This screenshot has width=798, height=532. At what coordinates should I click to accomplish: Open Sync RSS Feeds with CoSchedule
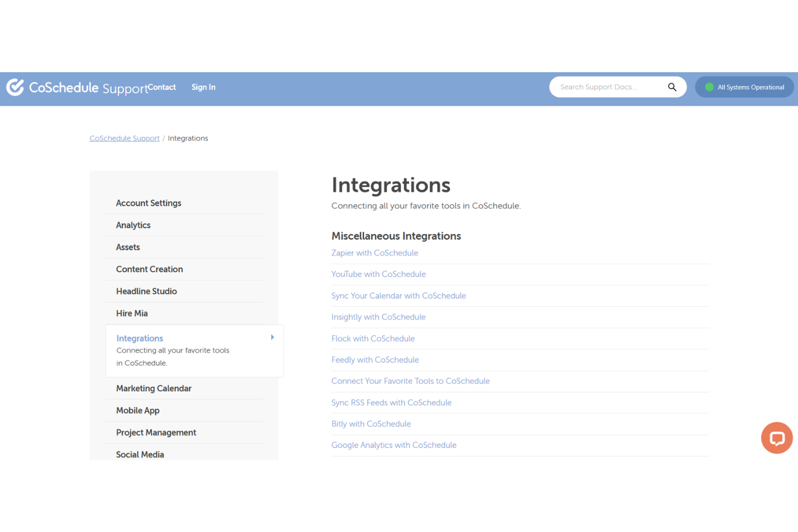(x=391, y=402)
